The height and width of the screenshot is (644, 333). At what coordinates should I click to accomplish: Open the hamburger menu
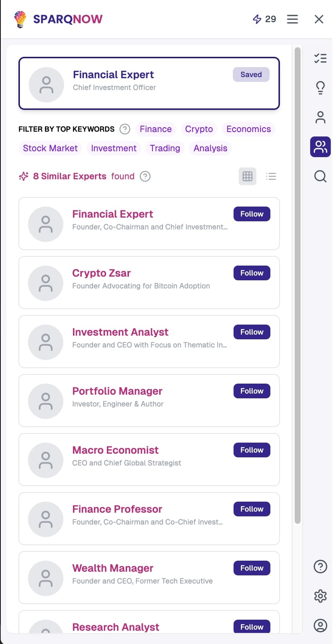coord(292,19)
